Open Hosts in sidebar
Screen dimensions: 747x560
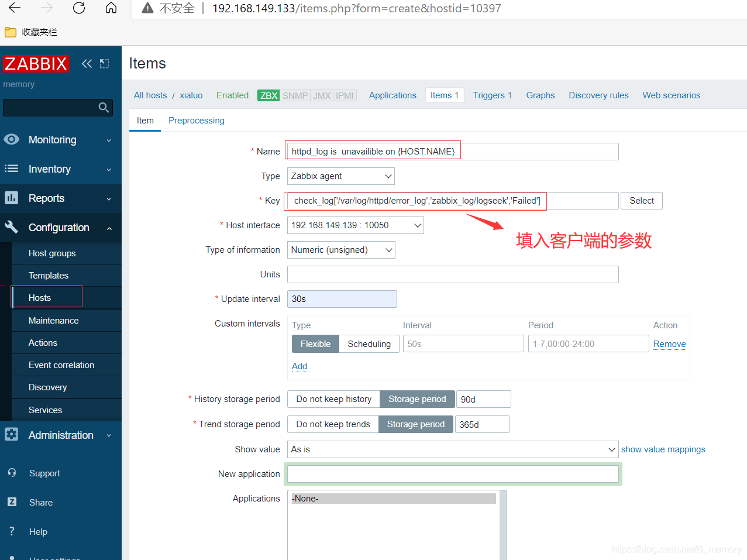click(40, 298)
